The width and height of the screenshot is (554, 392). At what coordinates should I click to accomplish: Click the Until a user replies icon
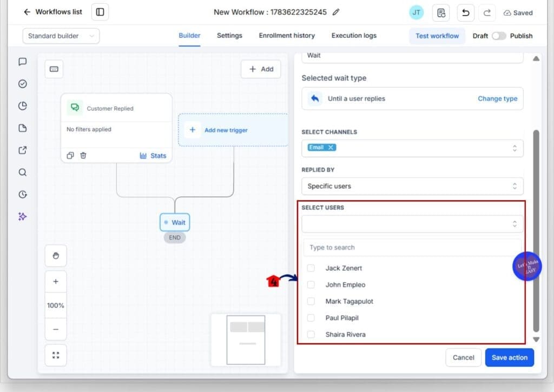click(x=315, y=98)
